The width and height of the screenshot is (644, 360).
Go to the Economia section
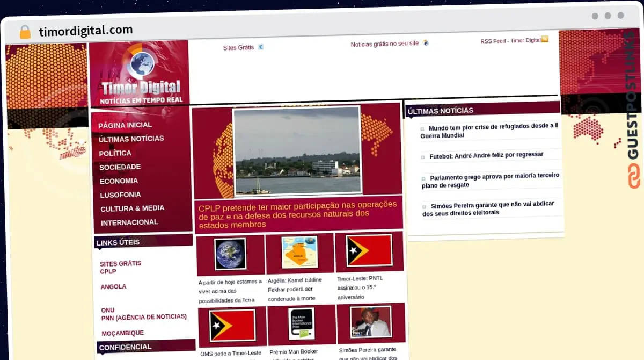119,181
